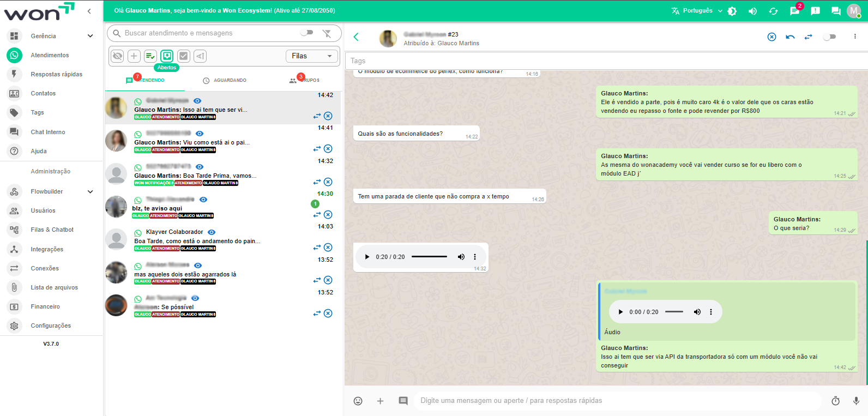This screenshot has height=416, width=868.
Task: Transfer ticket #23 to another agent
Action: click(x=808, y=37)
